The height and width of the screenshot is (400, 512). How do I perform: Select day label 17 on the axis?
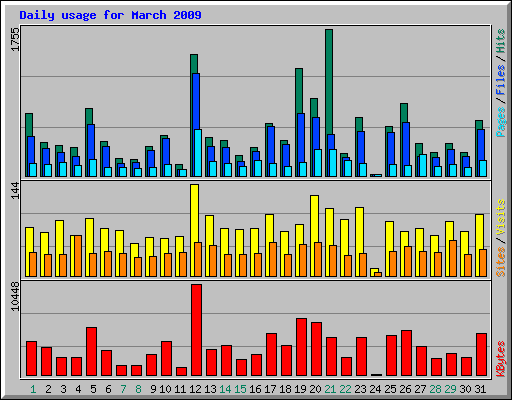(x=270, y=389)
